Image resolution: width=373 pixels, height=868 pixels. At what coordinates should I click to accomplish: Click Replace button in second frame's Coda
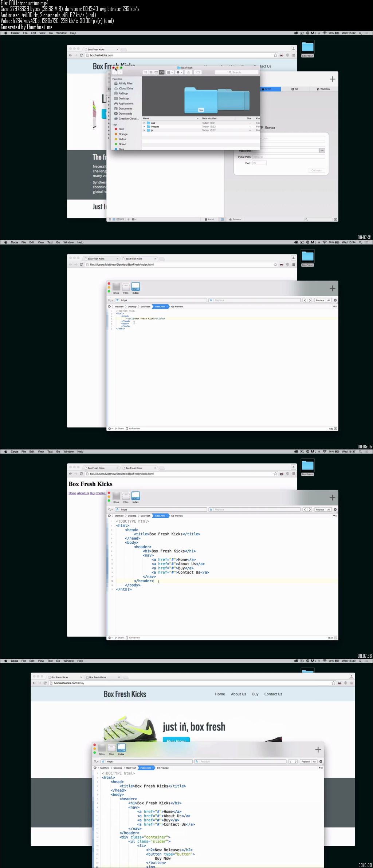[320, 300]
